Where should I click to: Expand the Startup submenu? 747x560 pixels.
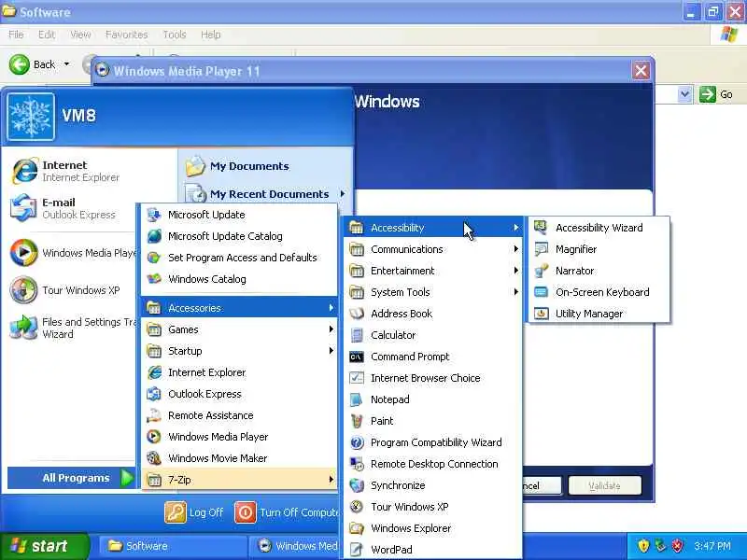[240, 351]
